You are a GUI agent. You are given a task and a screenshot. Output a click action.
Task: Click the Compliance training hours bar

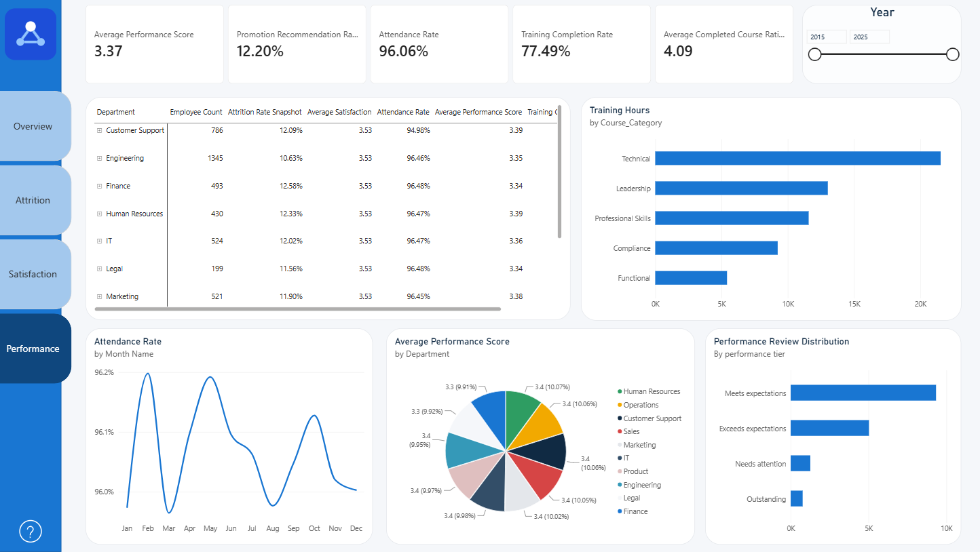click(x=716, y=248)
